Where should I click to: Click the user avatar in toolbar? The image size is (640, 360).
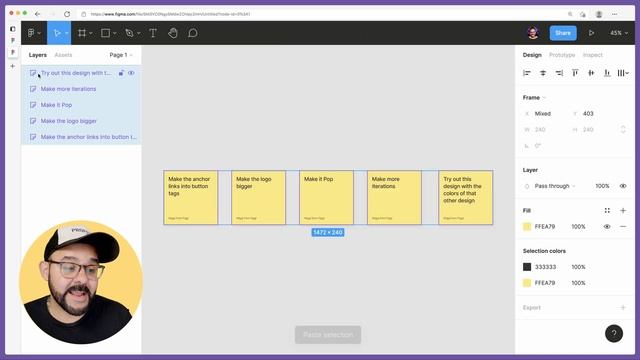(x=533, y=33)
